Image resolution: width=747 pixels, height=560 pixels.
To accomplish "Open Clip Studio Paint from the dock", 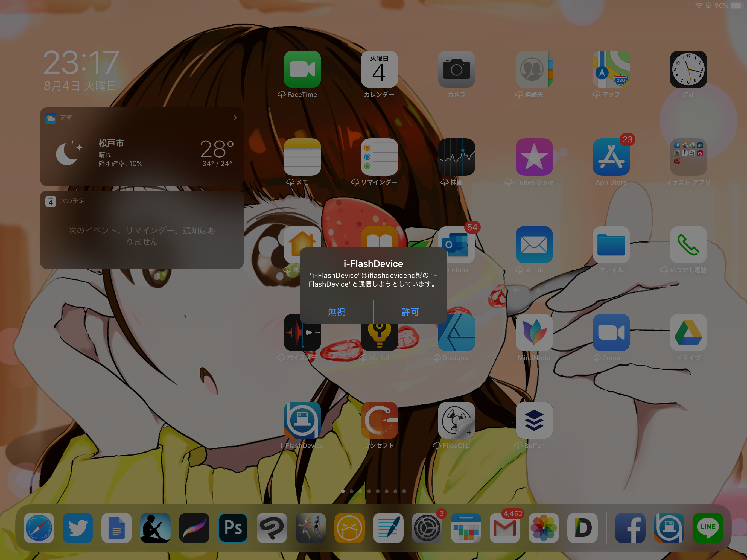I will click(x=272, y=527).
